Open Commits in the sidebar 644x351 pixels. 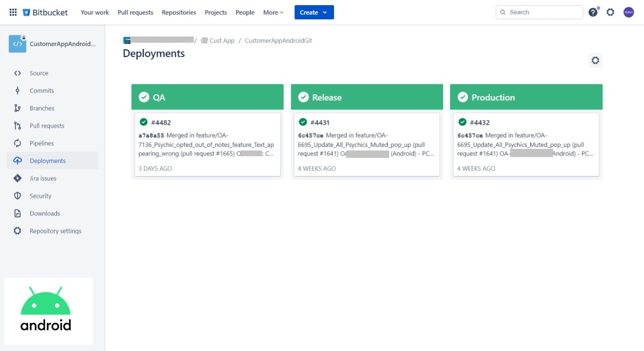(42, 91)
